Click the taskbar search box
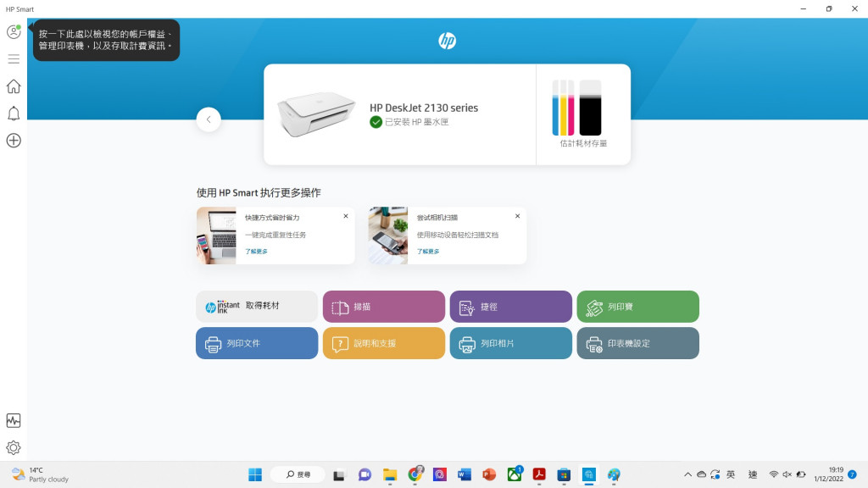Viewport: 868px width, 488px height. (298, 474)
